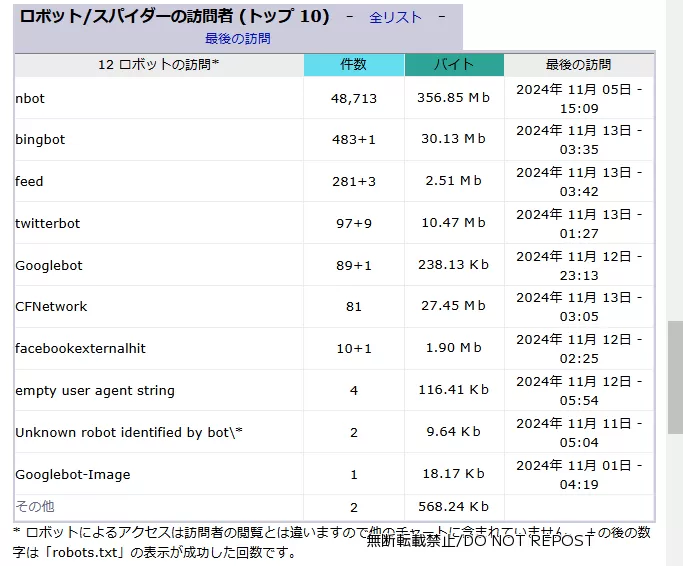683x566 pixels.
Task: Click the vertical scrollbar thumb
Action: point(675,376)
